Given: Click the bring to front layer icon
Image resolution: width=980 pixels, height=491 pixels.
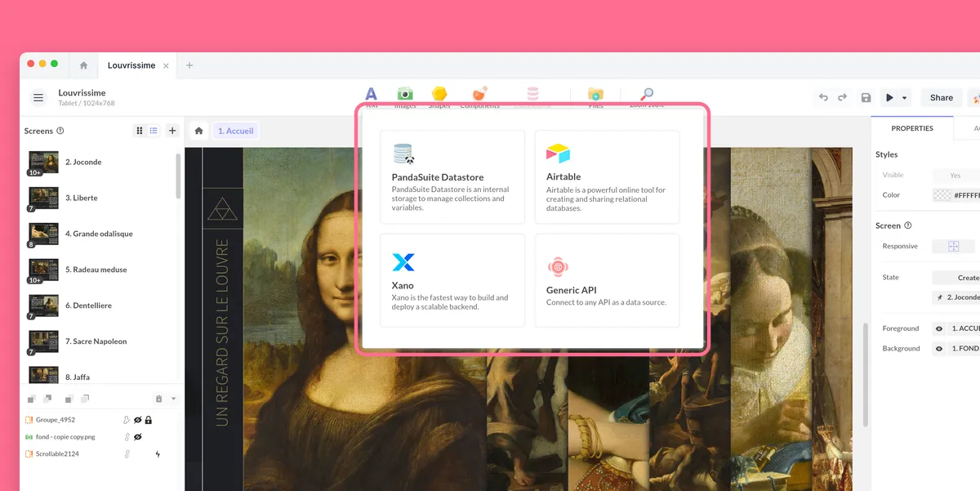Looking at the screenshot, I should click(x=31, y=399).
